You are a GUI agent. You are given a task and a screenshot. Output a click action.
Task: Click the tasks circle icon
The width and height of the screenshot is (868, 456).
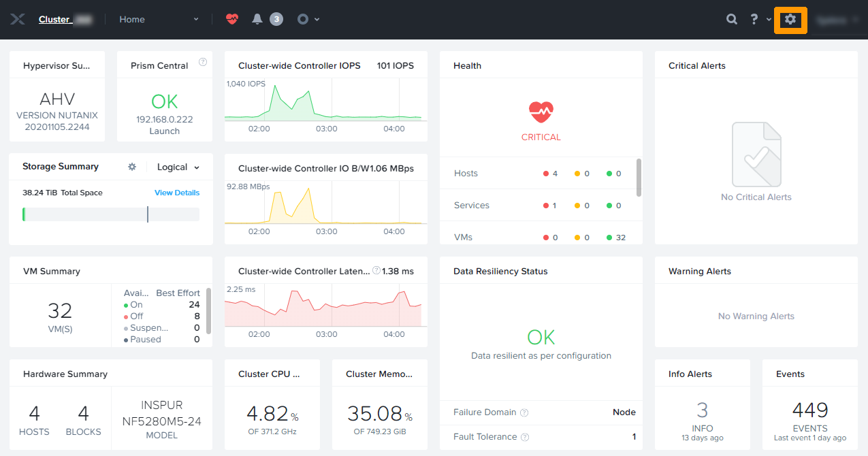tap(304, 20)
